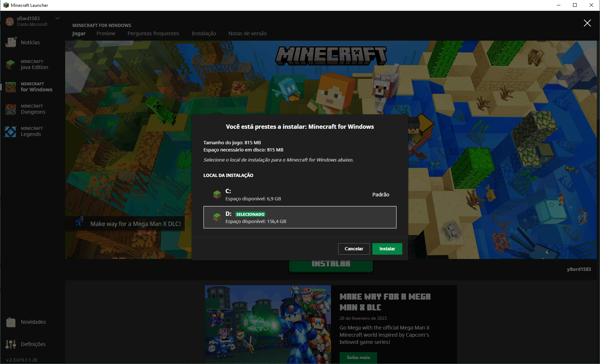Click the Make way for a Mega Man X DLC! banner
Viewport: 600px width, 364px height.
[125, 223]
